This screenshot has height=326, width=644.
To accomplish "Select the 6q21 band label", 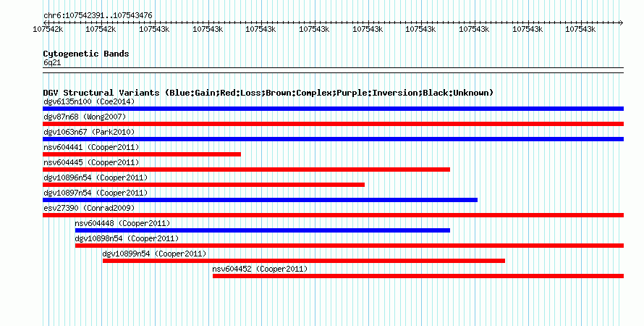I will click(x=52, y=63).
